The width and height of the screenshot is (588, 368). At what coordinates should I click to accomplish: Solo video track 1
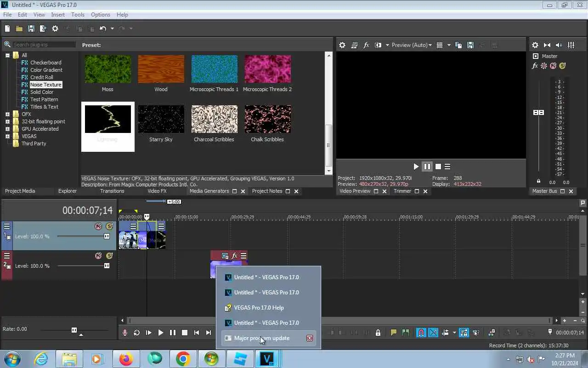109,226
